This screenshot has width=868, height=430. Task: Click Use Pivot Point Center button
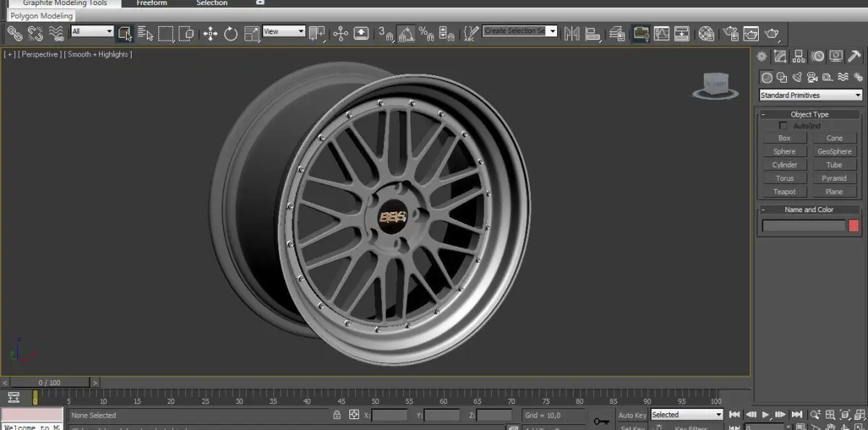[x=317, y=33]
